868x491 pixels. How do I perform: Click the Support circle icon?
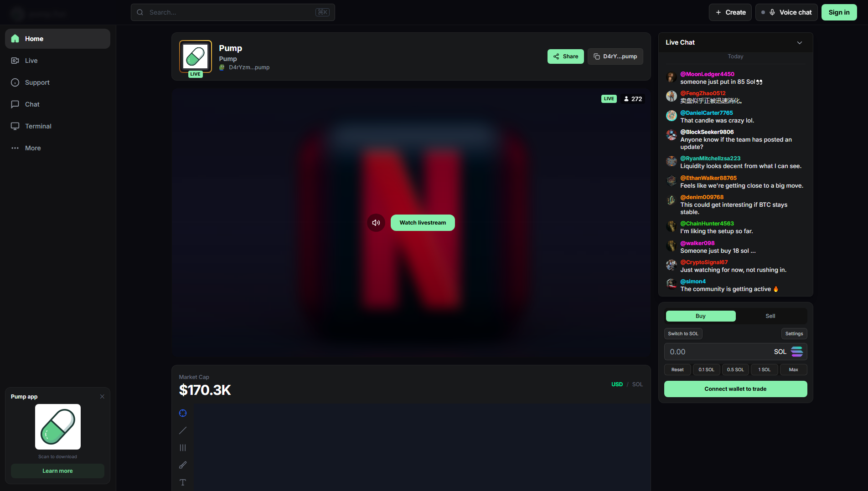point(15,82)
